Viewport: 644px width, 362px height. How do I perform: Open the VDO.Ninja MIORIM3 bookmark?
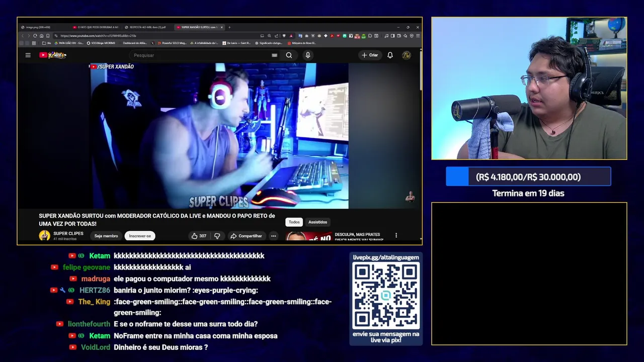pyautogui.click(x=101, y=43)
